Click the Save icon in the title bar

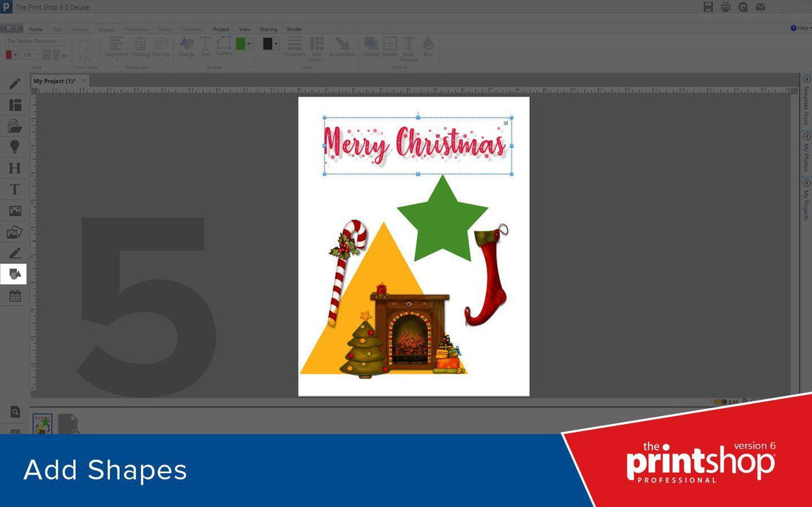click(x=707, y=6)
